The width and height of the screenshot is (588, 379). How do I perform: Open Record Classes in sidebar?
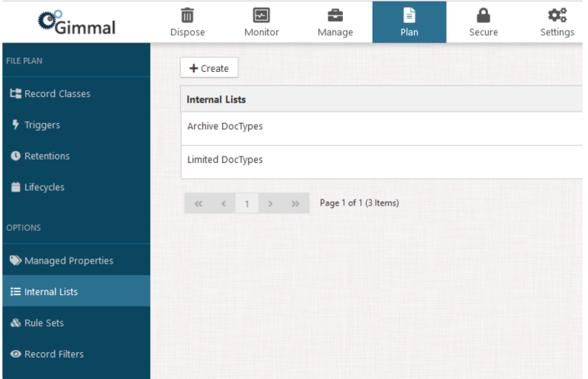(57, 94)
